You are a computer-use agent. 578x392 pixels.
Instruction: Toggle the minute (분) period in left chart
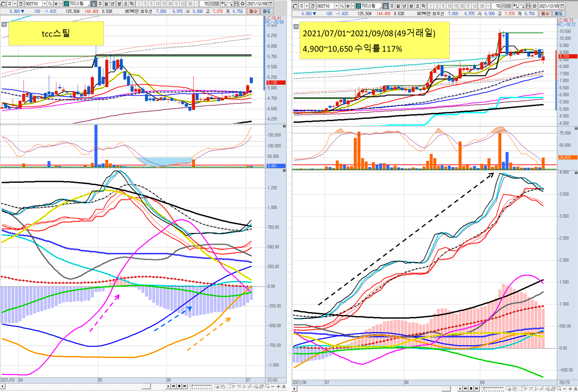(x=119, y=4)
